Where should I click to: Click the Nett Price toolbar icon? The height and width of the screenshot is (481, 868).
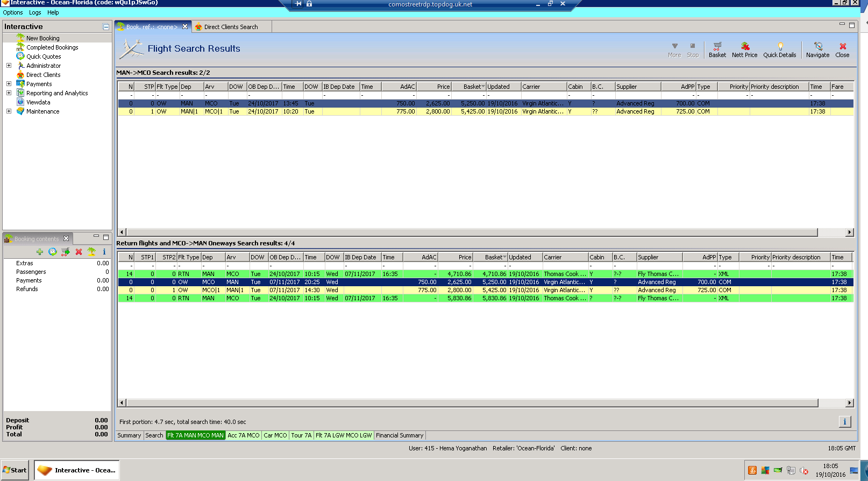coord(744,49)
